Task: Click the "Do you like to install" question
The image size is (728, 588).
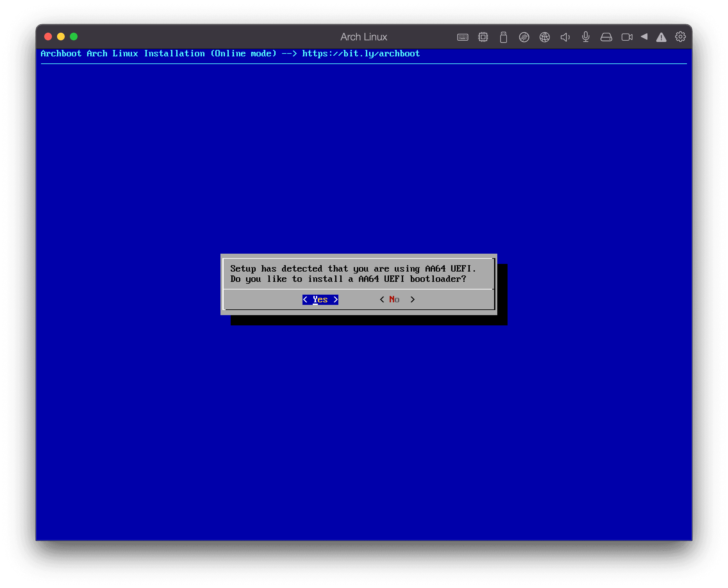Action: point(348,279)
